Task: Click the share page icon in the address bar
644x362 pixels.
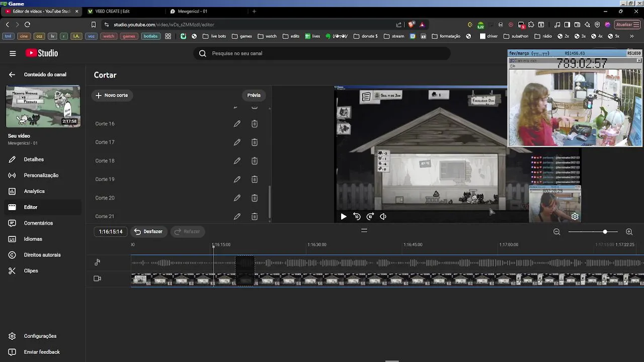Action: click(399, 25)
